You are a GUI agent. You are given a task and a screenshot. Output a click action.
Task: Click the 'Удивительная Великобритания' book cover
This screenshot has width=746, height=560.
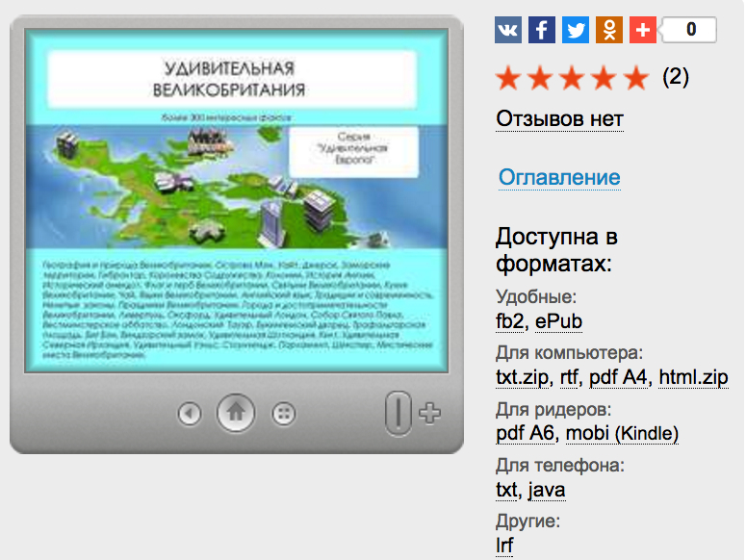[237, 200]
